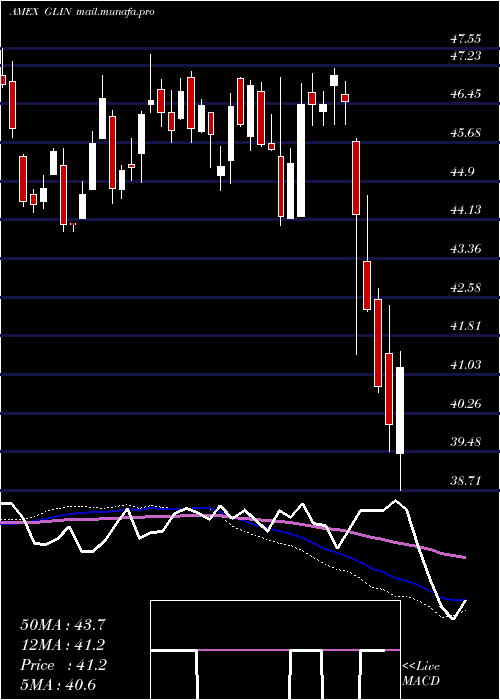
Task: Select the 46.45 price level label
Action: click(x=466, y=94)
